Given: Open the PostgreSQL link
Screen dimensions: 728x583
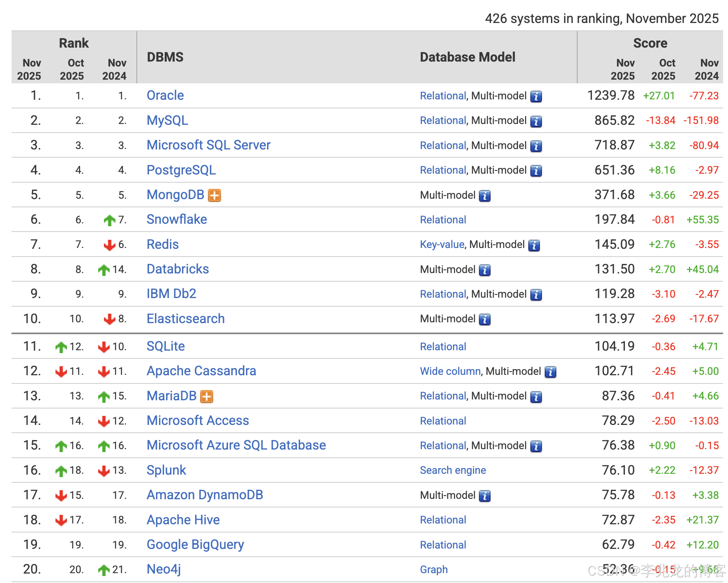Looking at the screenshot, I should point(181,170).
